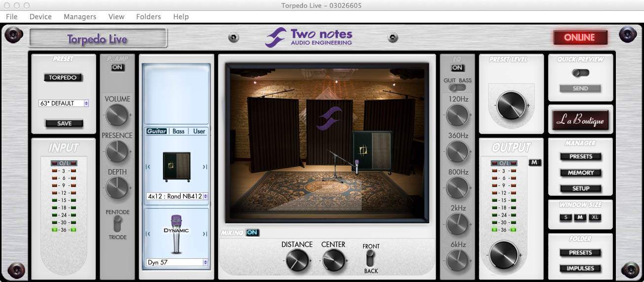Go to the next cabinet using right arrow
Screen dimensions: 644x282
tap(205, 167)
